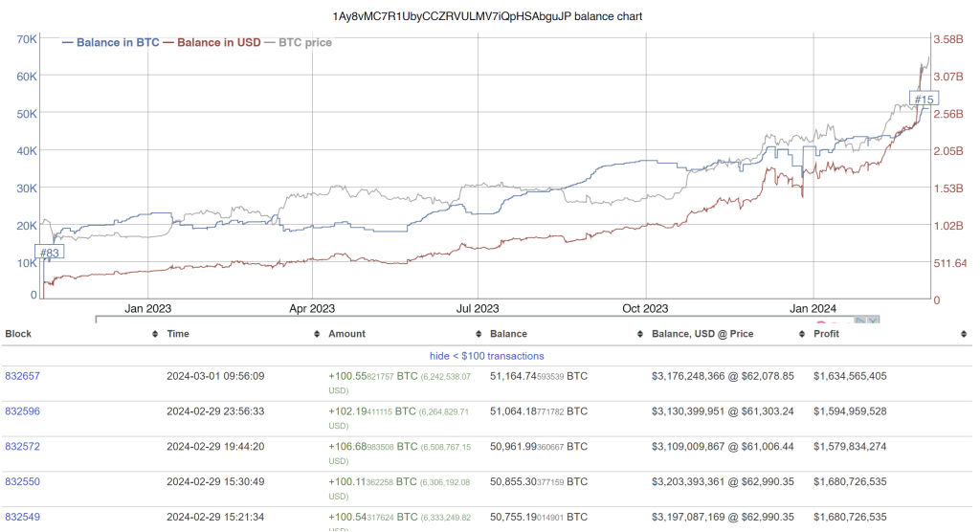Click balance 51,164.74593539 BTC
Image resolution: width=980 pixels, height=532 pixels.
[x=539, y=376]
